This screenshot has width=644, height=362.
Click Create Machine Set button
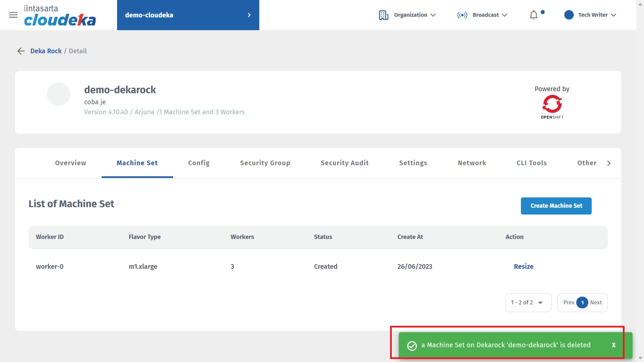pyautogui.click(x=556, y=206)
